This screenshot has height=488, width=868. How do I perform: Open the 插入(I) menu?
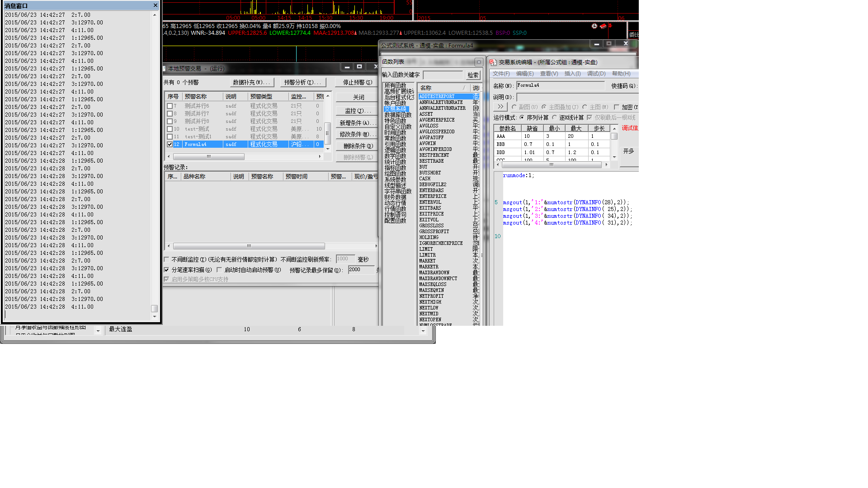click(x=572, y=74)
